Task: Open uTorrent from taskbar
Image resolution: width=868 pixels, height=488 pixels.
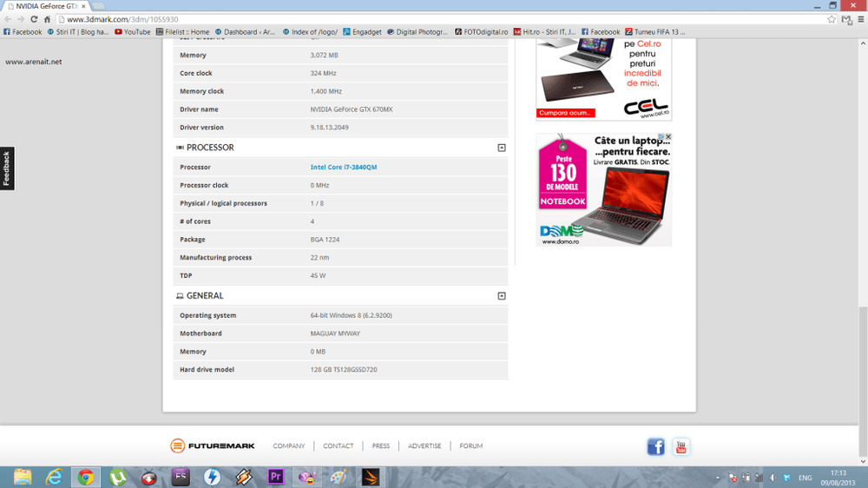Action: coord(117,477)
